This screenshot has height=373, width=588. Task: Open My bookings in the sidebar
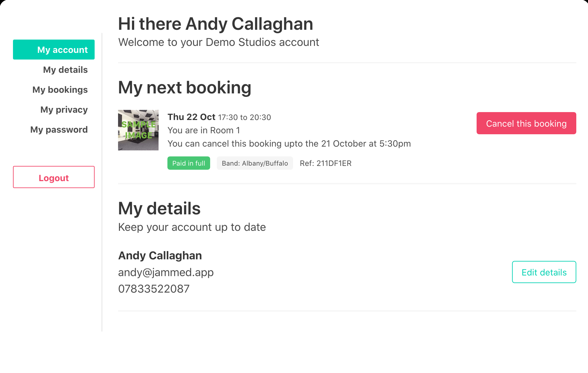pyautogui.click(x=60, y=90)
